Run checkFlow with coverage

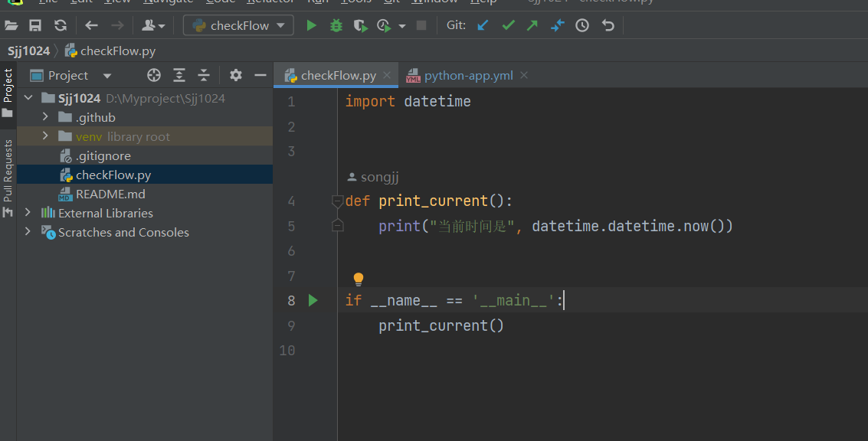click(360, 25)
